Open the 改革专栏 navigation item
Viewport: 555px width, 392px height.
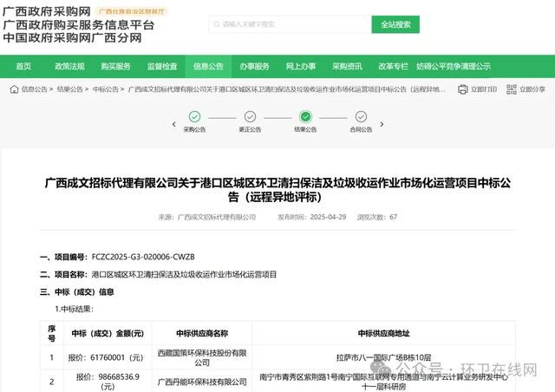tap(393, 66)
